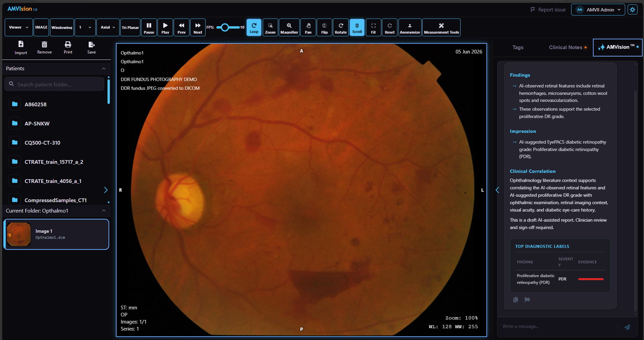Open Windowing settings
This screenshot has width=644, height=340.
click(62, 28)
